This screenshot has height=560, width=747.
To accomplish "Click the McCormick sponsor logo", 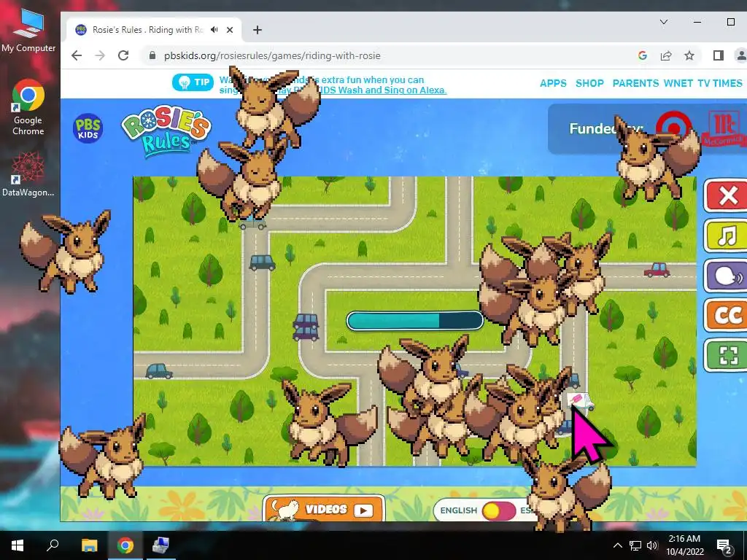I will 724,128.
